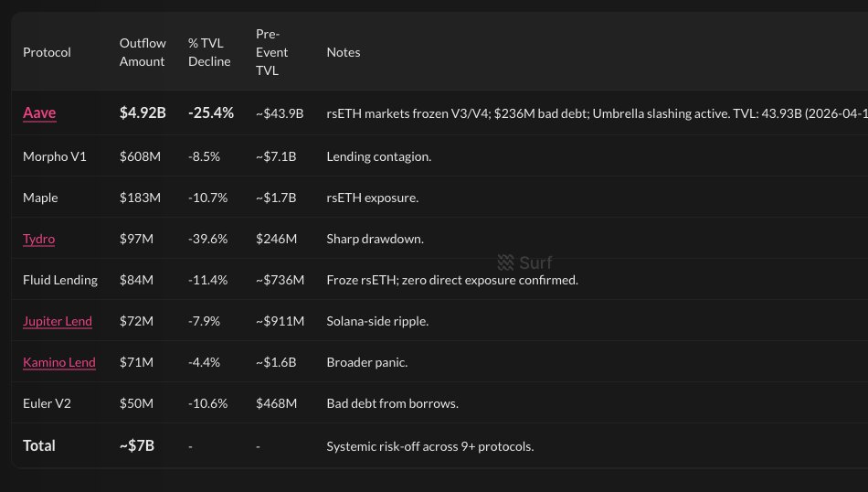This screenshot has width=868, height=492.
Task: Select the Maple protocol name cell
Action: [x=40, y=198]
